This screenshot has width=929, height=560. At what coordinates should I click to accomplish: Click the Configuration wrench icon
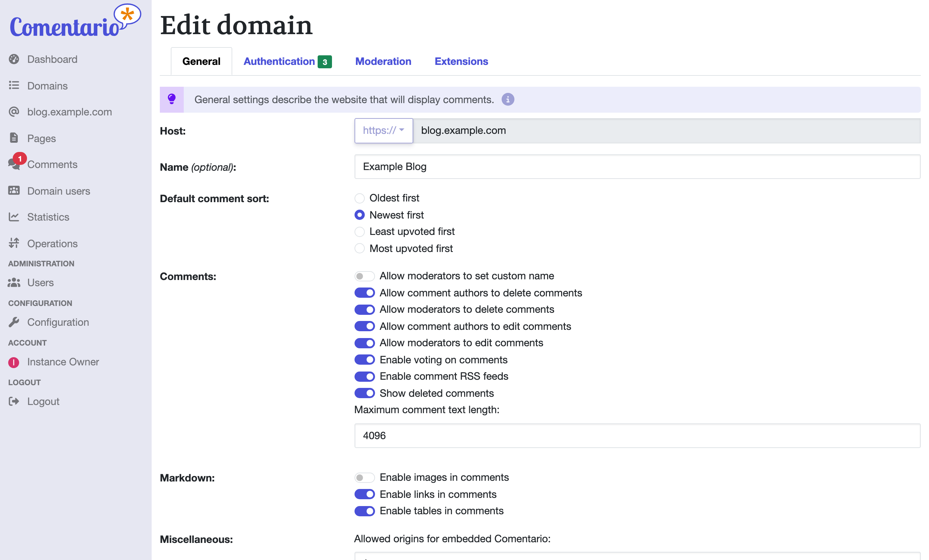14,322
